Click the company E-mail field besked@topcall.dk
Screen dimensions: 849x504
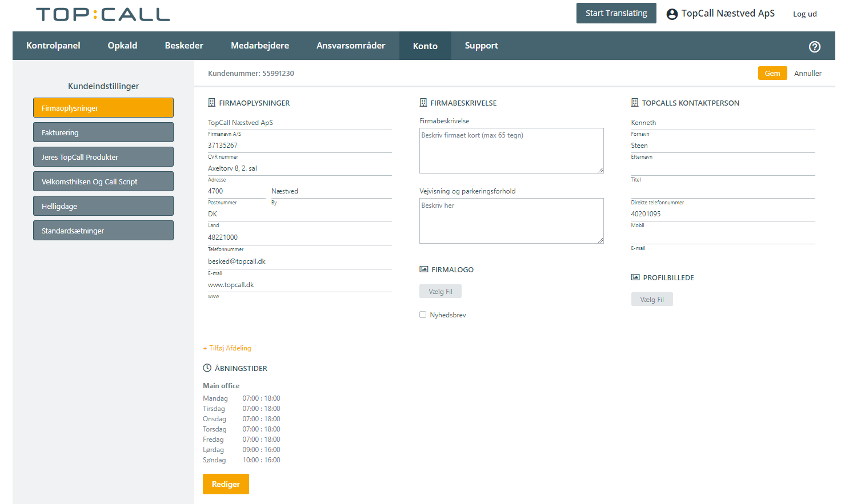(300, 261)
